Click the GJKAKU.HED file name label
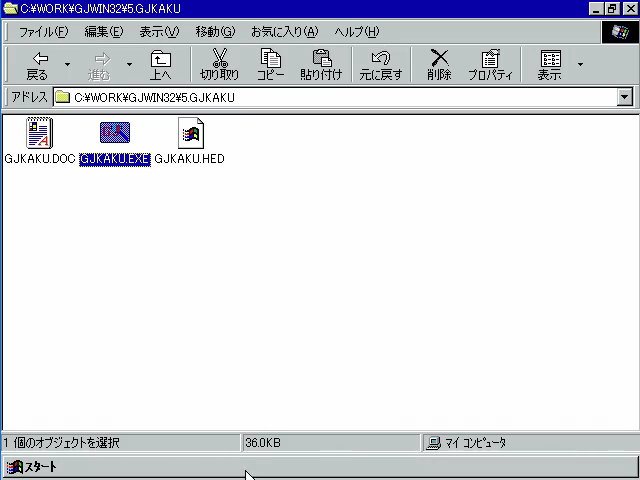 click(189, 159)
